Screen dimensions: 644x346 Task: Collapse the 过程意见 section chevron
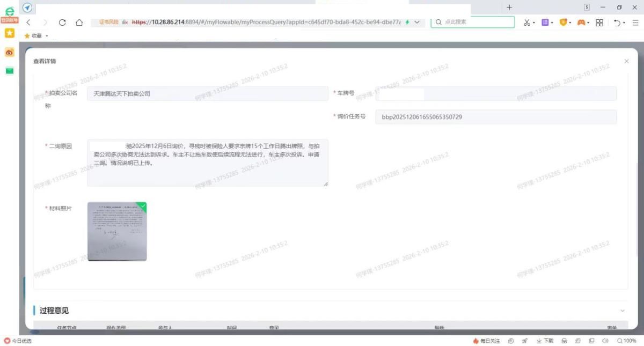(x=623, y=311)
